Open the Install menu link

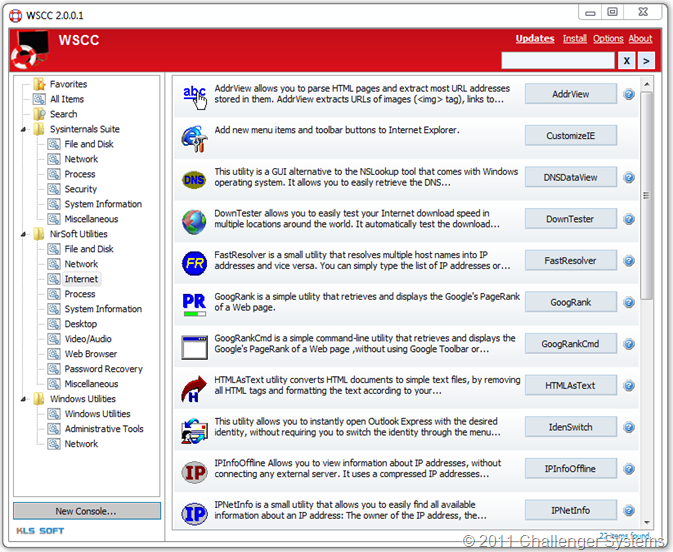point(575,39)
